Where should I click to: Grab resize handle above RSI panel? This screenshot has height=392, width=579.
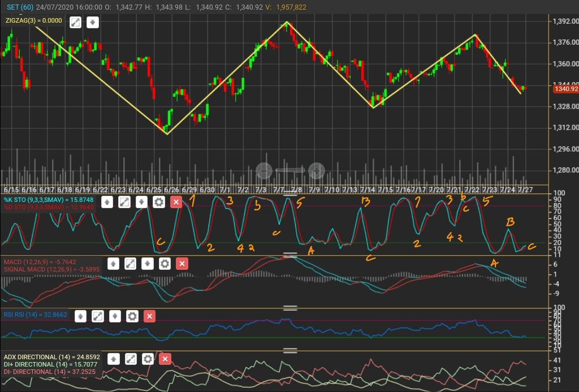point(290,308)
